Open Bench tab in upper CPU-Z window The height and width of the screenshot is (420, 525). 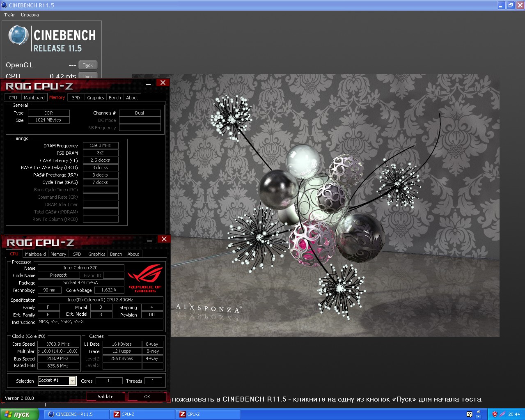point(115,98)
